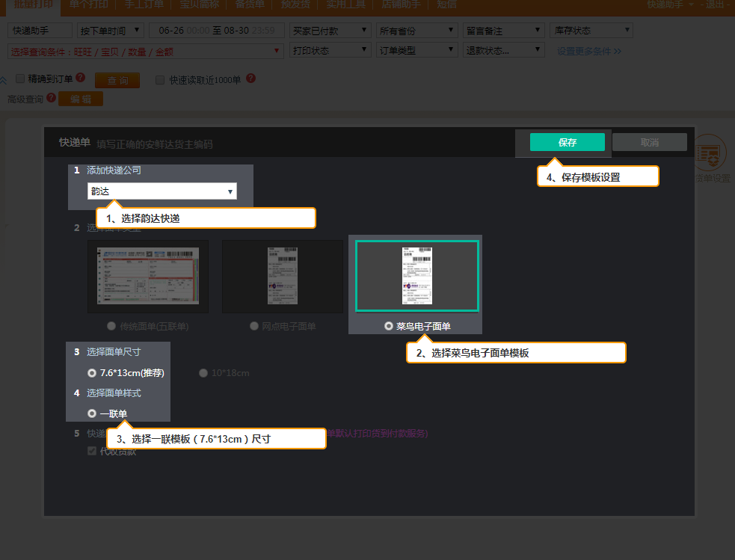735x560 pixels.
Task: Switch to the 单个打印 tab
Action: (x=88, y=4)
